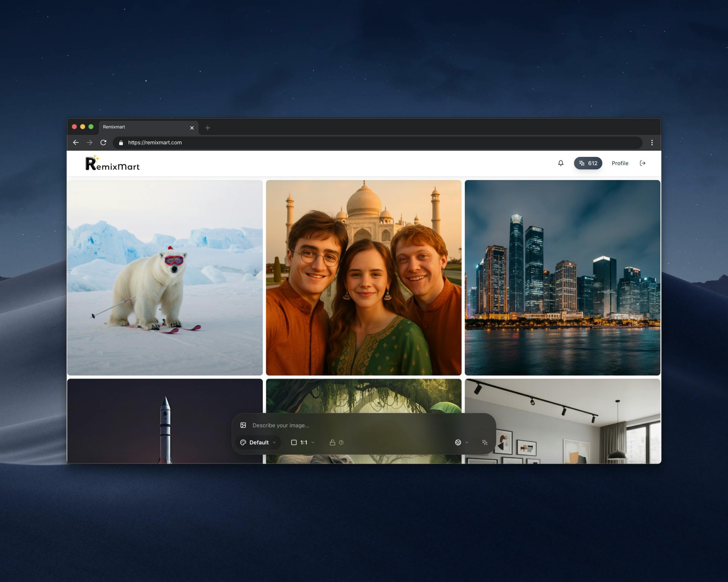Open the city skyline night image
728x582 pixels.
[x=562, y=278]
